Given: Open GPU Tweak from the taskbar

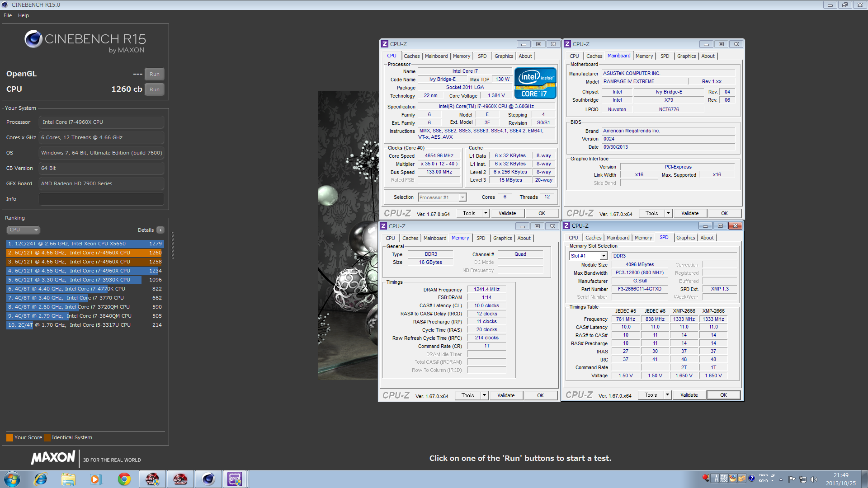Looking at the screenshot, I should point(152,479).
